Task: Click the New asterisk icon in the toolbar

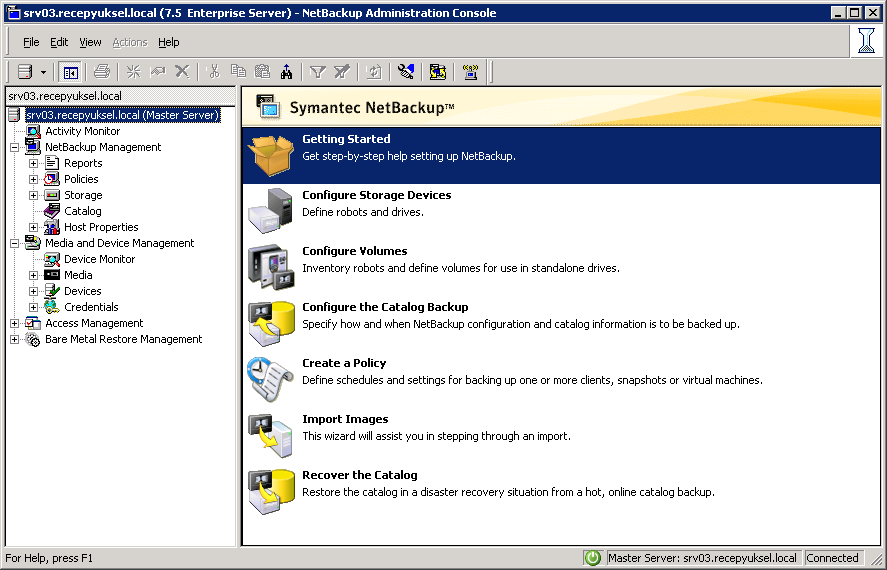Action: (134, 72)
